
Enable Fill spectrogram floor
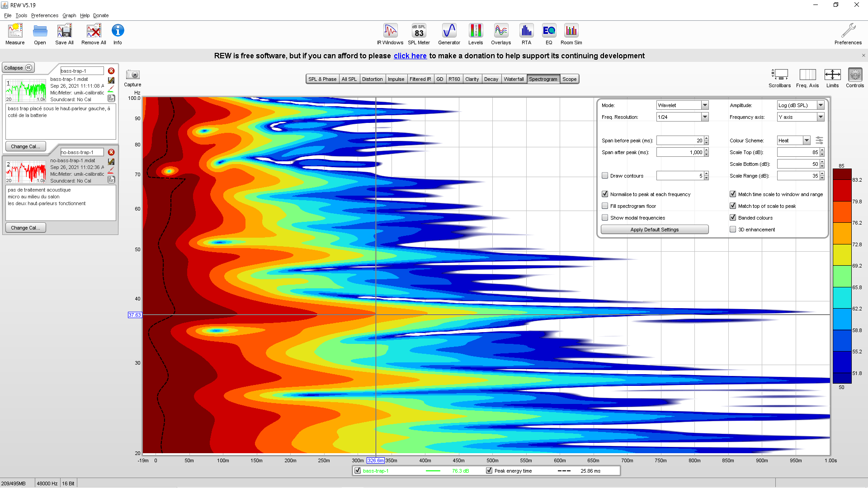pyautogui.click(x=605, y=206)
